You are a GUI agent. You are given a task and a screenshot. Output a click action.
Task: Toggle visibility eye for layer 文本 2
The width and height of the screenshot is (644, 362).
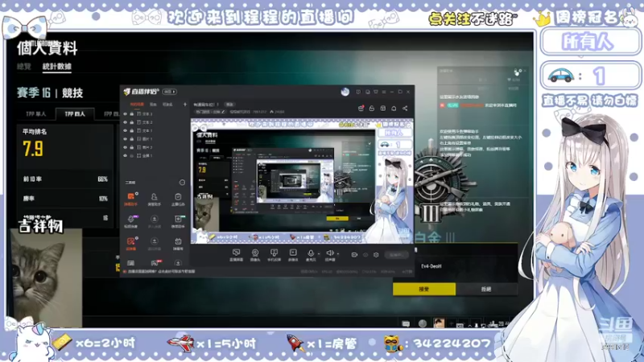pyautogui.click(x=126, y=122)
